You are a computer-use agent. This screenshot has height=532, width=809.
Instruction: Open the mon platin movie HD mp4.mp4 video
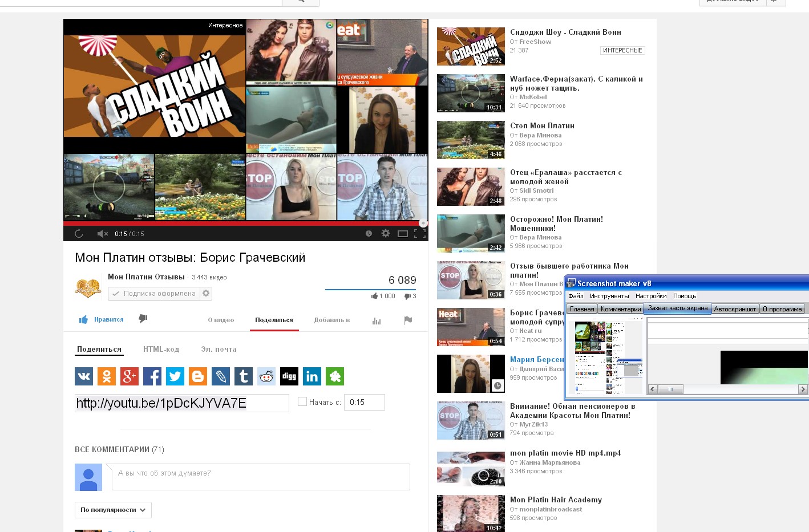pos(565,453)
